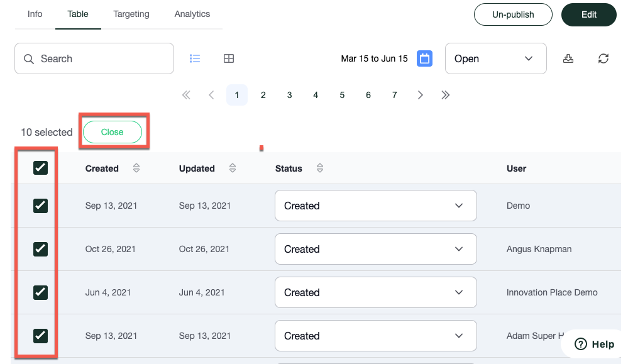This screenshot has height=364, width=628.
Task: Click the Innovation Place Demo user name
Action: coord(551,292)
